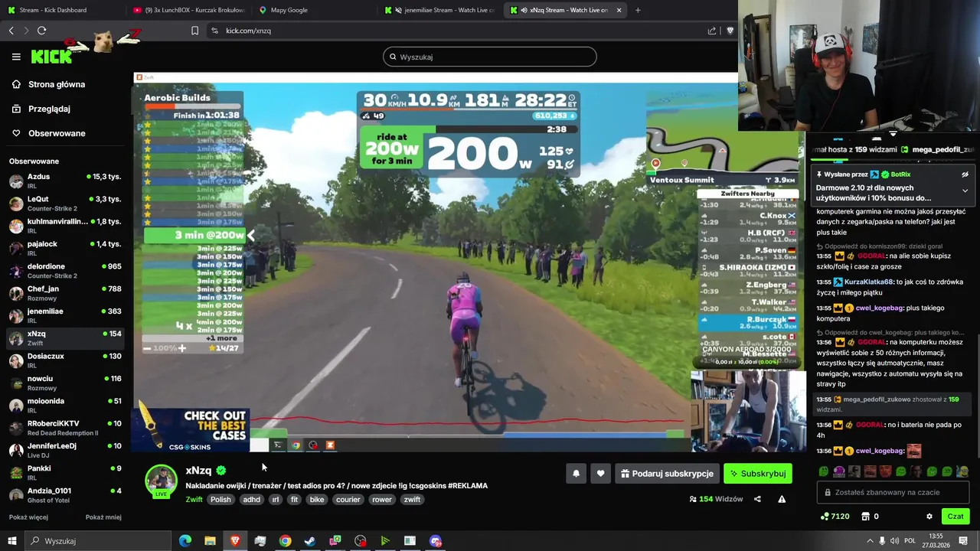Open the Windows notification center
Viewport: 980px width, 551px height.
tap(963, 541)
